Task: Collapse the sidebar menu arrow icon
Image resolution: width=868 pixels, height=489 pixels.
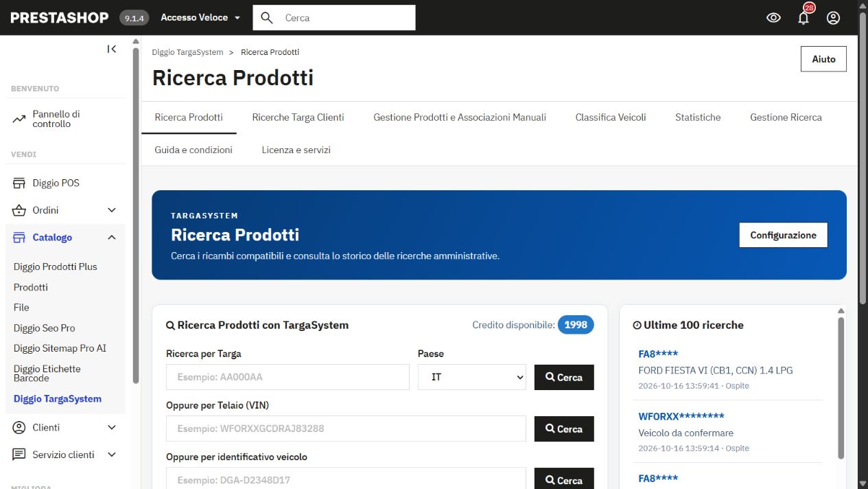Action: pos(112,49)
